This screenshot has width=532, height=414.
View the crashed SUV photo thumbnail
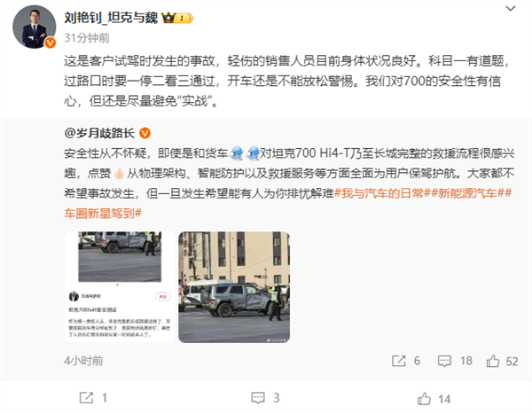[x=234, y=287]
